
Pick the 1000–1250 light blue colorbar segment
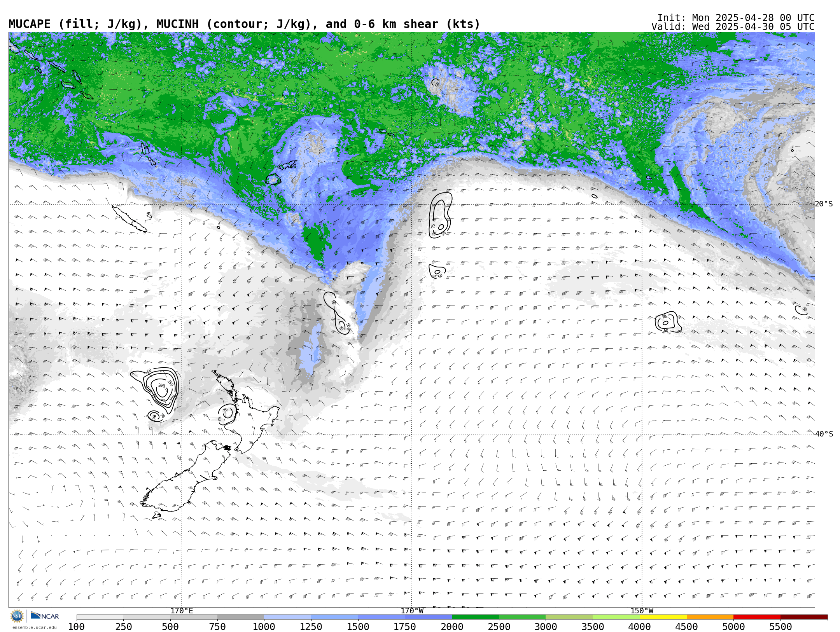pyautogui.click(x=288, y=617)
